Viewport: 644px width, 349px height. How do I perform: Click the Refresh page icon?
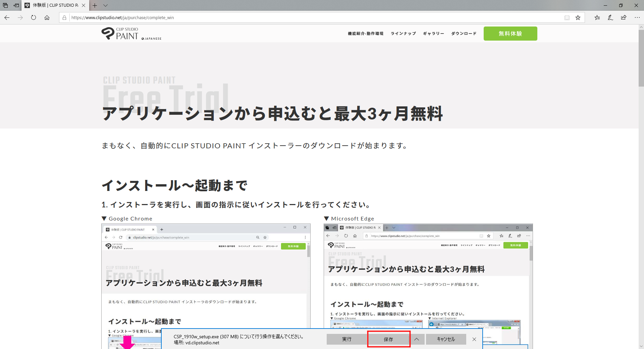[34, 18]
